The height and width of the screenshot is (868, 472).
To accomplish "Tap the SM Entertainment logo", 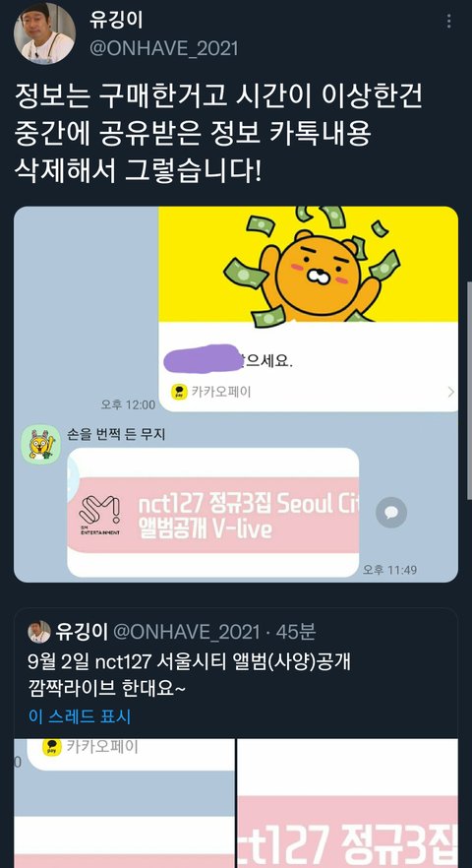I will pyautogui.click(x=99, y=516).
